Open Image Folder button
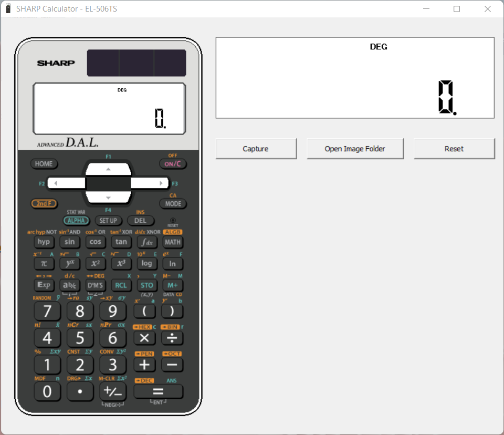This screenshot has width=504, height=435. click(x=355, y=149)
